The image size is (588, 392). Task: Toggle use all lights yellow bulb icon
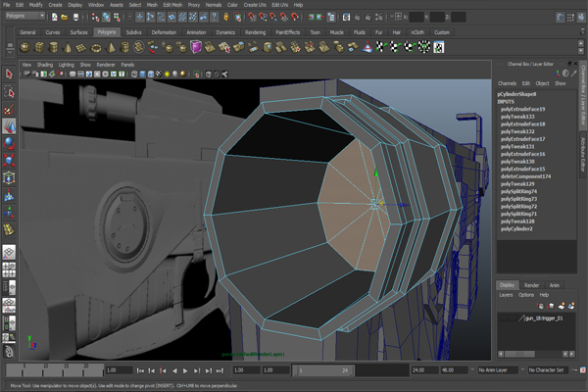(x=168, y=74)
